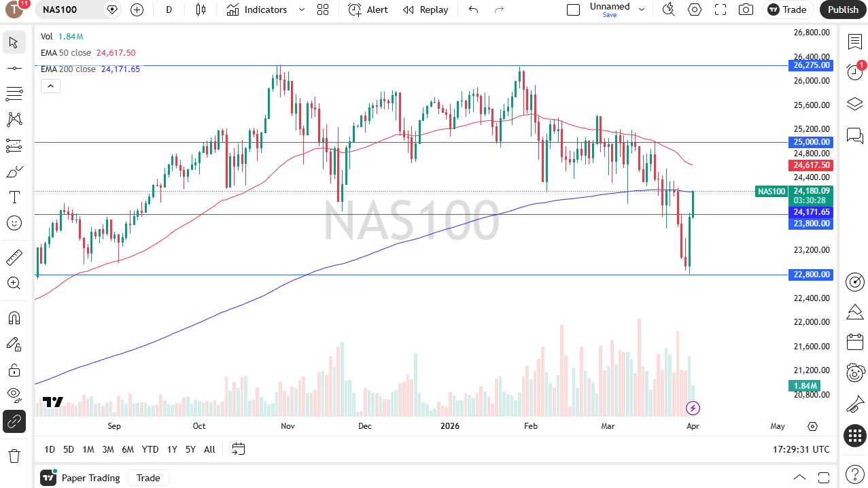The image size is (868, 488).
Task: Open the economic Calendar panel
Action: click(854, 342)
